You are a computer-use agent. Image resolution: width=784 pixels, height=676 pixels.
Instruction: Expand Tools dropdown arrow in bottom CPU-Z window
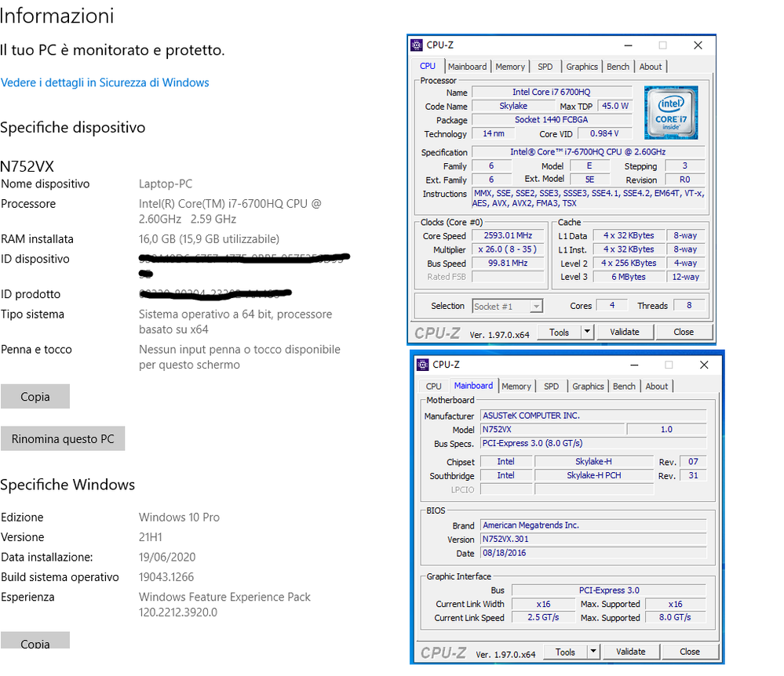coord(593,651)
